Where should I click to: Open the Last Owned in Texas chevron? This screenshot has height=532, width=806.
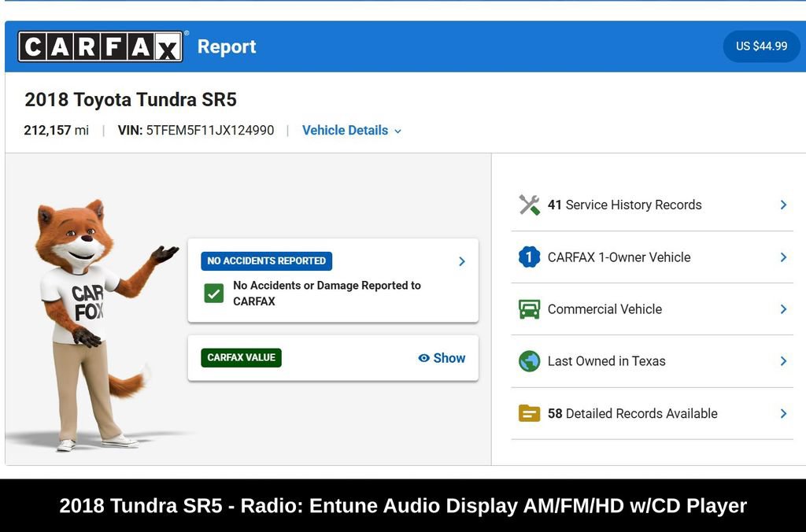pyautogui.click(x=783, y=361)
